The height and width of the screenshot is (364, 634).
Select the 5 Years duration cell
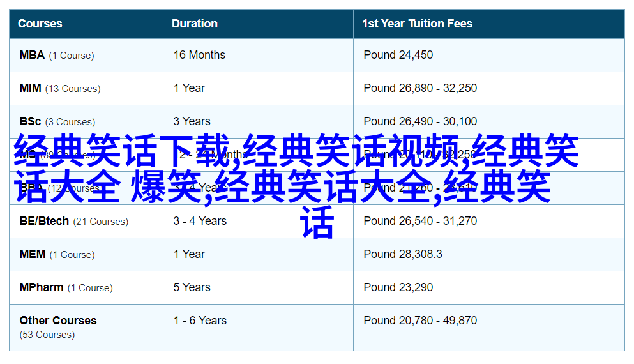pyautogui.click(x=192, y=287)
